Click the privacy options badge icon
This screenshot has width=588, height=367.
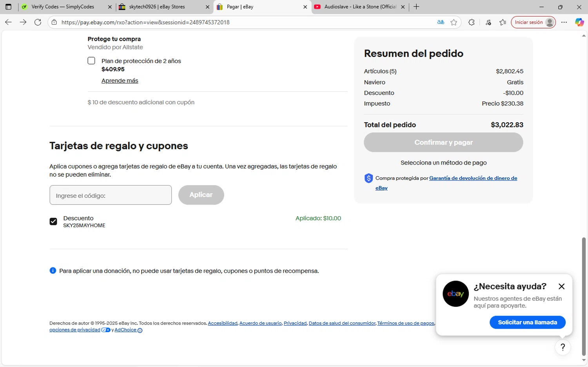[106, 330]
